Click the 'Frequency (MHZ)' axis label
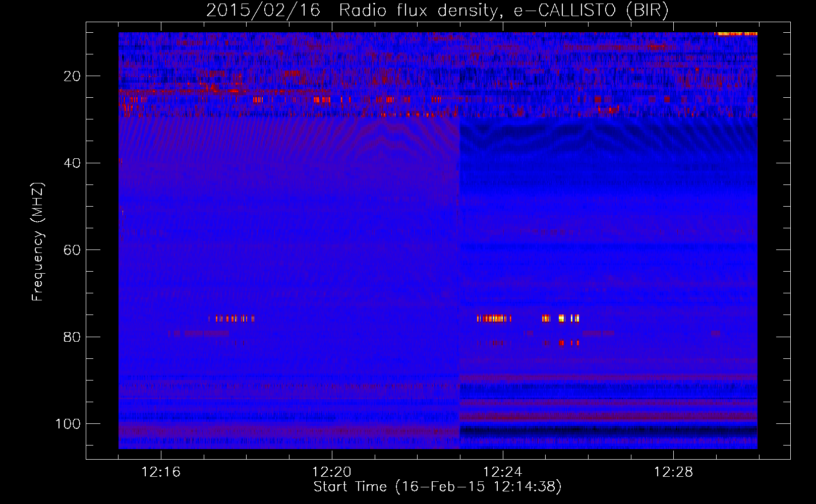Screen dimensions: 816x504 38,242
